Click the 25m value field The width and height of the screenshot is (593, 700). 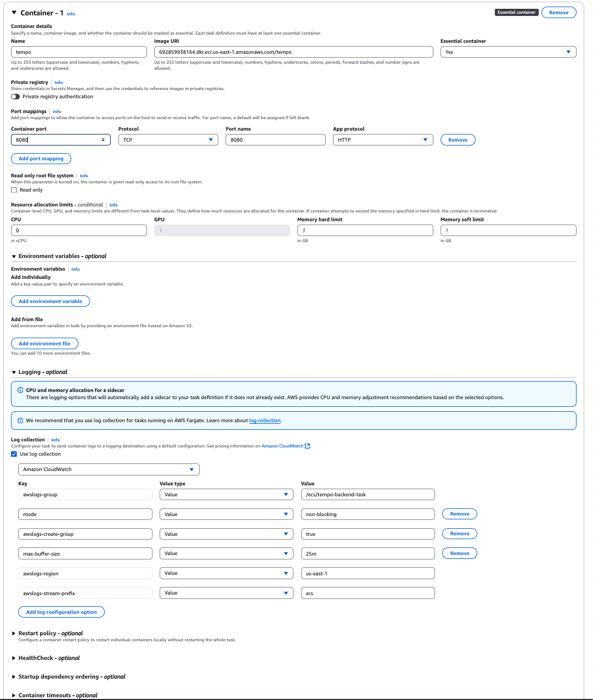tap(368, 554)
